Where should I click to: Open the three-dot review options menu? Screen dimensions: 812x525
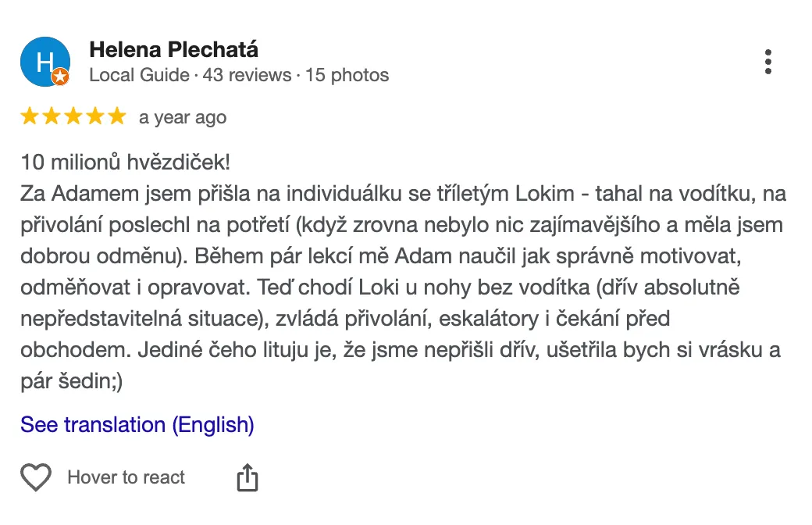(x=768, y=62)
